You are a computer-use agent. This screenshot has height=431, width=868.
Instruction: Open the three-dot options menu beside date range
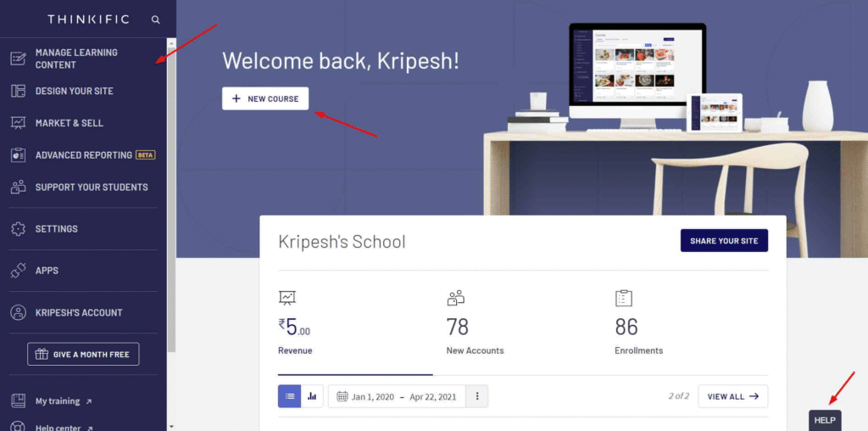477,395
